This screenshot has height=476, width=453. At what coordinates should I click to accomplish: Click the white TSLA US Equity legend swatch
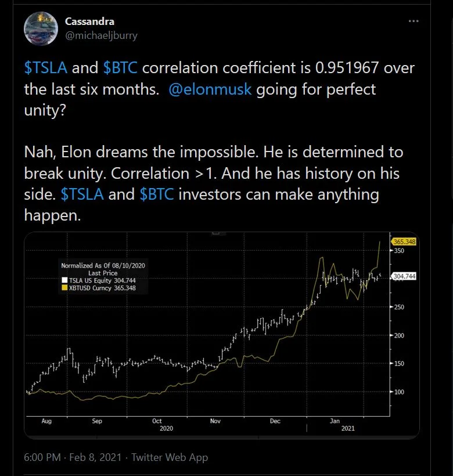tap(64, 280)
